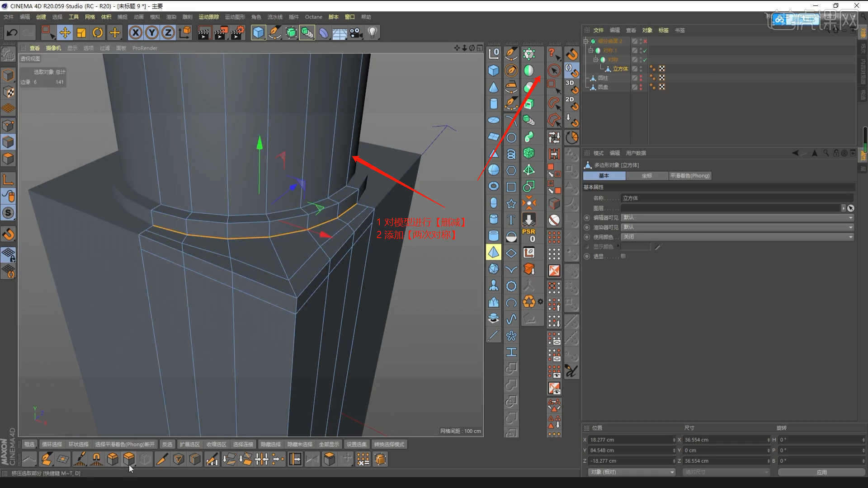The image size is (868, 488).
Task: Click the 应用 apply button
Action: [x=821, y=472]
